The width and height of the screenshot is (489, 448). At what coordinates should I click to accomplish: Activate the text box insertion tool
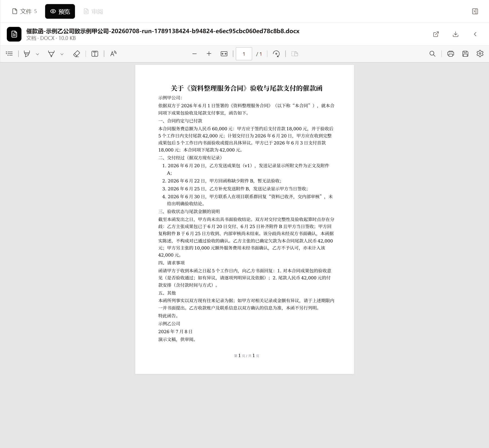[x=95, y=54]
